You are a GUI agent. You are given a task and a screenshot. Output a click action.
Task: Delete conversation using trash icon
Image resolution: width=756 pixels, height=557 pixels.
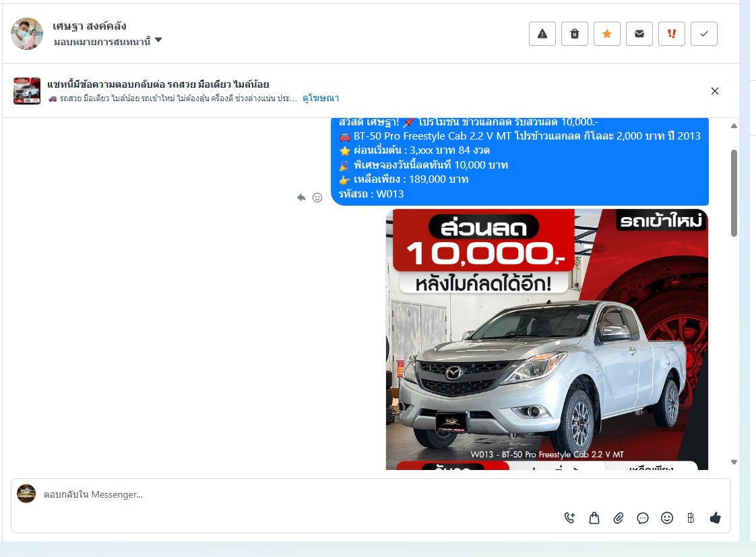(575, 34)
